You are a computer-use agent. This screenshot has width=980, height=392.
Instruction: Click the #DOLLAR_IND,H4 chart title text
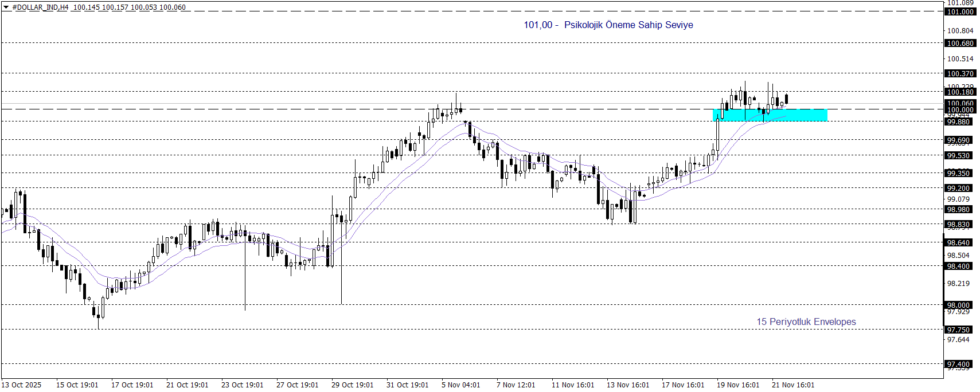coord(40,7)
